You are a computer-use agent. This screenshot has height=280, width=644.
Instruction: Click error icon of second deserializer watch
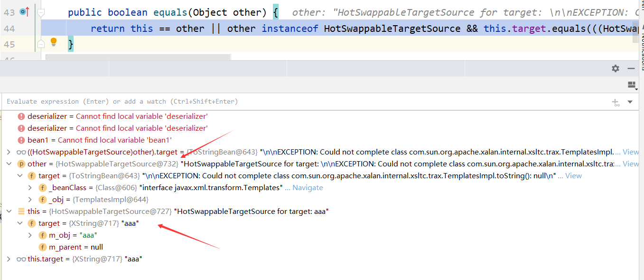coord(21,128)
